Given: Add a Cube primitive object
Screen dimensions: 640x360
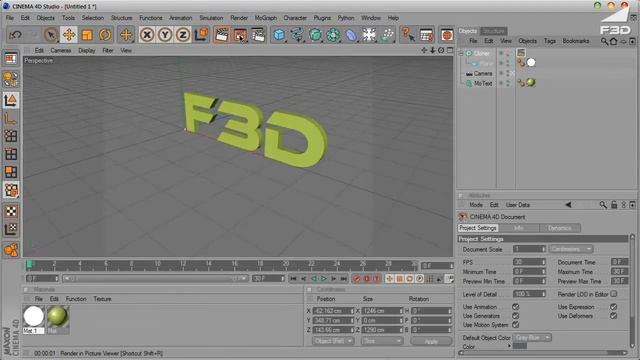Looking at the screenshot, I should 279,35.
